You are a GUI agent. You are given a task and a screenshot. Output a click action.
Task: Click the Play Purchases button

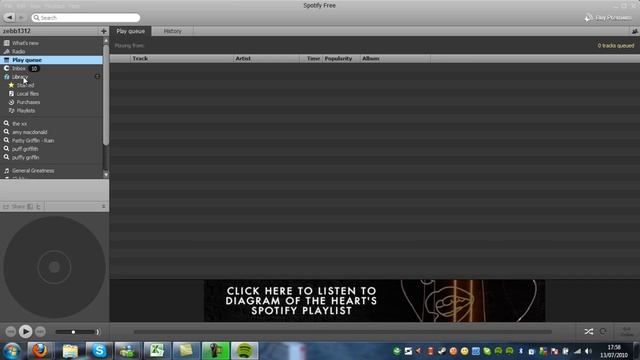(608, 18)
